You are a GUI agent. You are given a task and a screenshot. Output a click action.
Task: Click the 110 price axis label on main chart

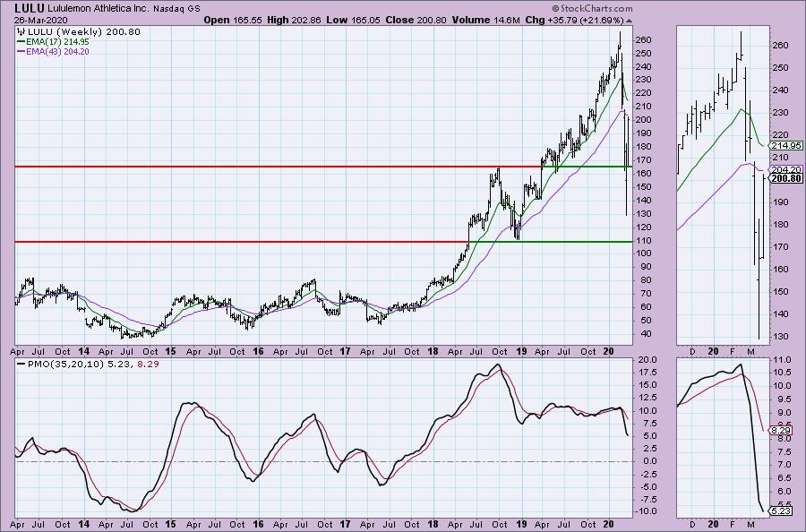(644, 240)
